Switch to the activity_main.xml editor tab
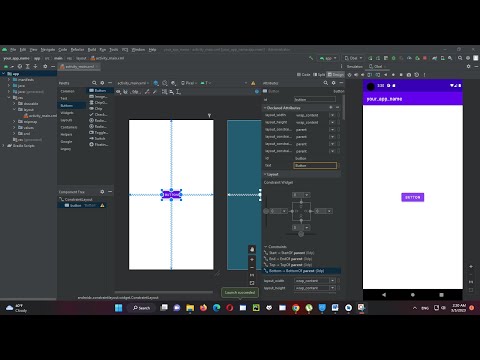Screen dimensions: 480x360 [79, 67]
